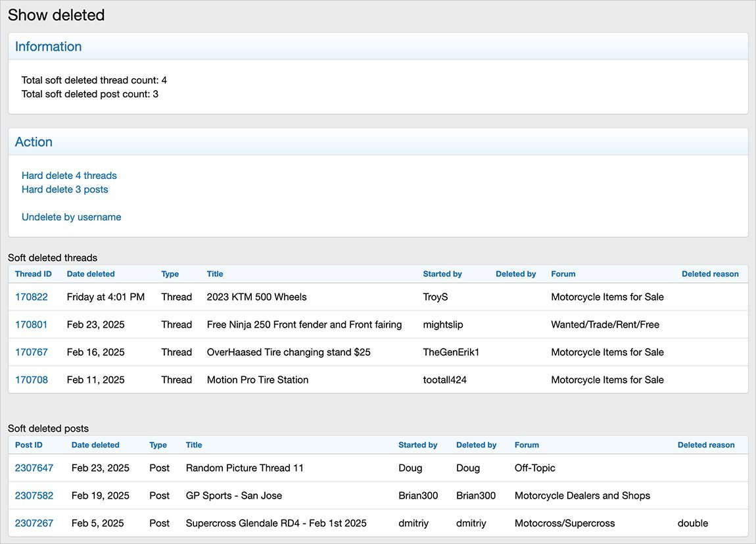The height and width of the screenshot is (544, 756).
Task: Open deleted thread ID 170801
Action: tap(32, 324)
